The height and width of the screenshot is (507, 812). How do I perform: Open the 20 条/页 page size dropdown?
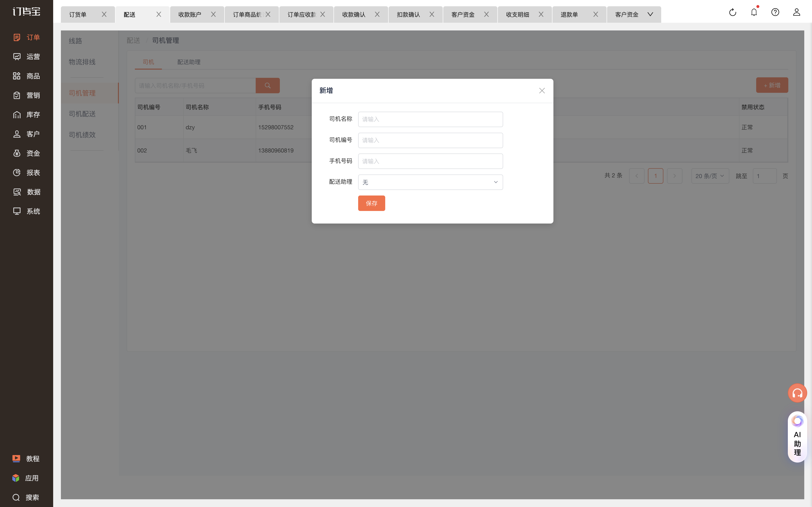(x=710, y=176)
